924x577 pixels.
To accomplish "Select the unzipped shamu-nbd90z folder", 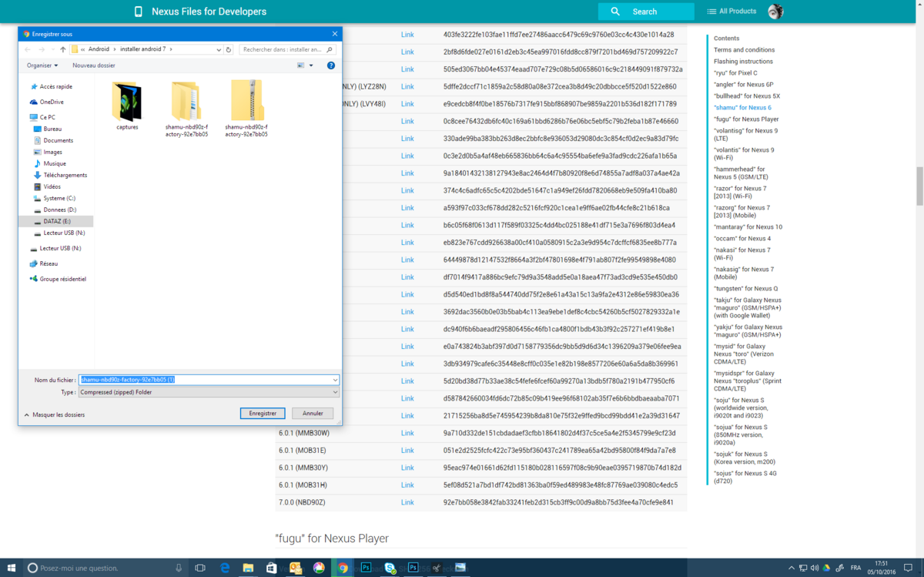I will pyautogui.click(x=186, y=108).
